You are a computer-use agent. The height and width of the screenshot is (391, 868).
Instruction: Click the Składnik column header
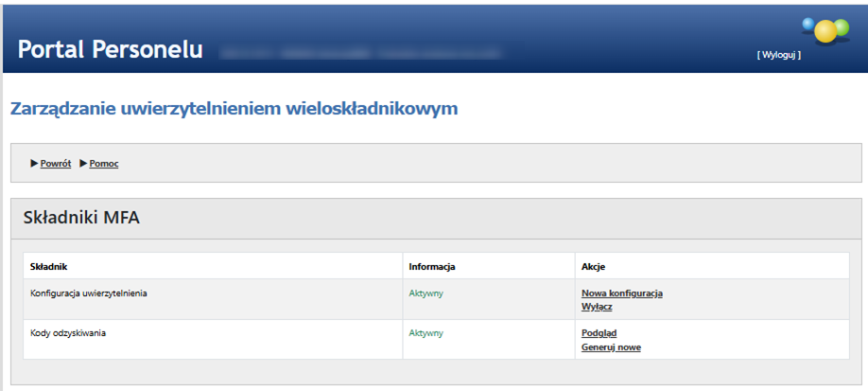pos(49,267)
